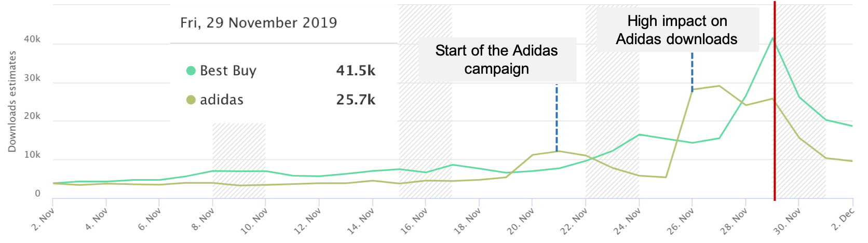Click the Best Buy green legend dot
868x243 pixels.
click(x=191, y=71)
